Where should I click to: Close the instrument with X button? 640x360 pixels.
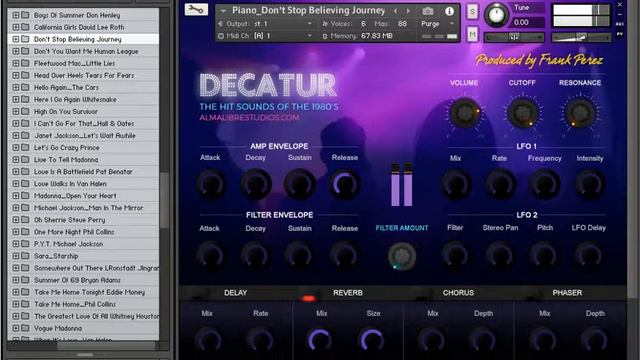[x=620, y=4]
